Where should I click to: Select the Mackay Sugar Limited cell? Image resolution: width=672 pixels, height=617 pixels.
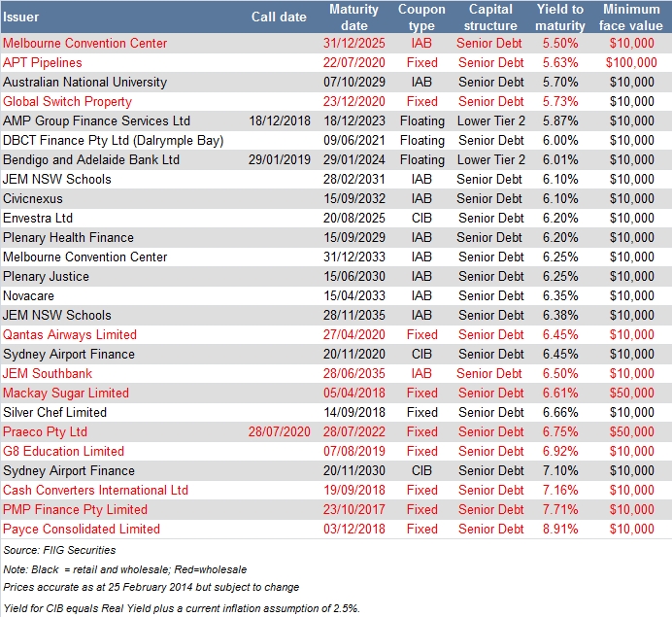[x=66, y=393]
